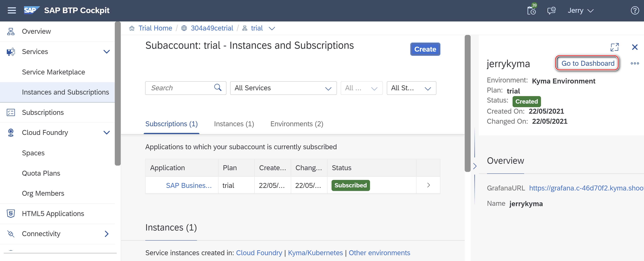Viewport: 644px width, 261px height.
Task: Click the Cloud Foundry icon in sidebar
Action: tap(11, 133)
